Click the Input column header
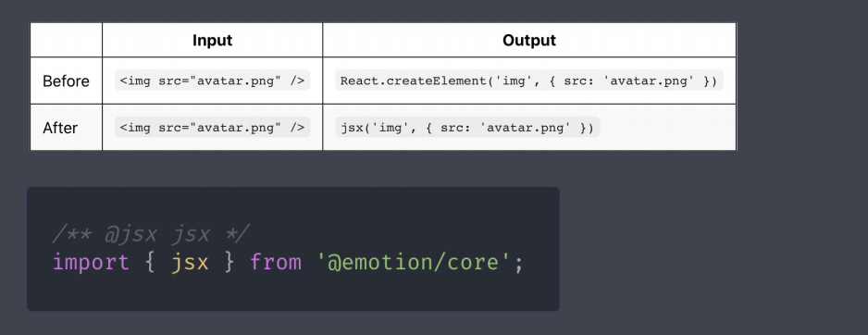The height and width of the screenshot is (335, 868). pyautogui.click(x=213, y=41)
